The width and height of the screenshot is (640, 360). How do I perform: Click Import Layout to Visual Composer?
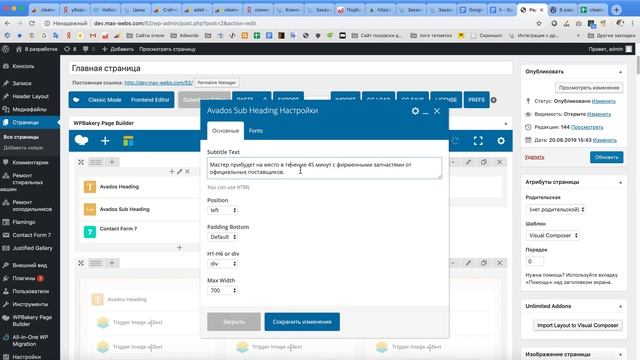[578, 325]
